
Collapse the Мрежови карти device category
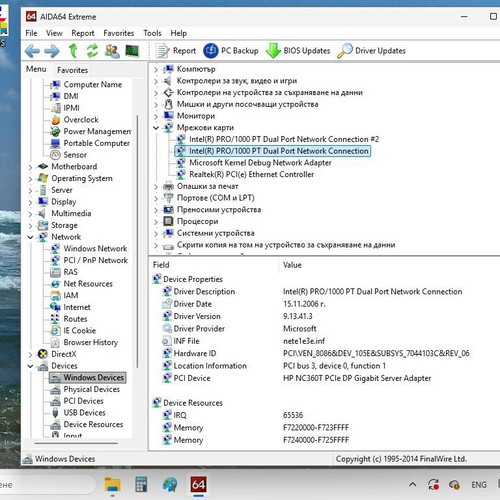(x=156, y=128)
